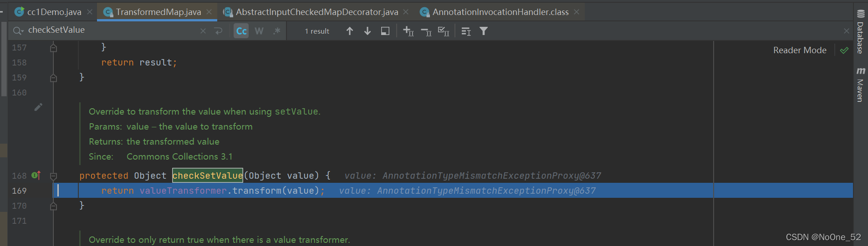Close the cc1Demo.java tab

click(x=90, y=12)
